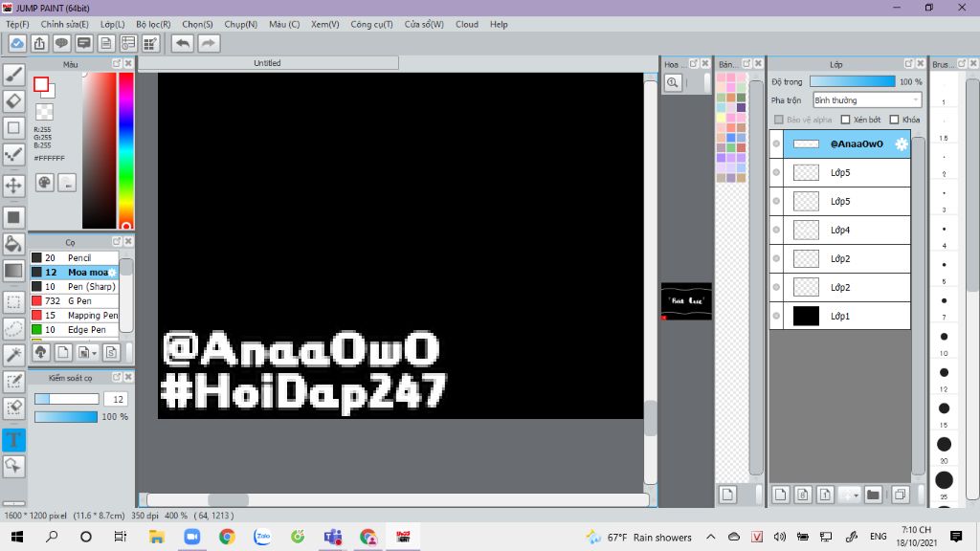The width and height of the screenshot is (980, 551).
Task: Select the Magic Wand tool
Action: point(13,355)
